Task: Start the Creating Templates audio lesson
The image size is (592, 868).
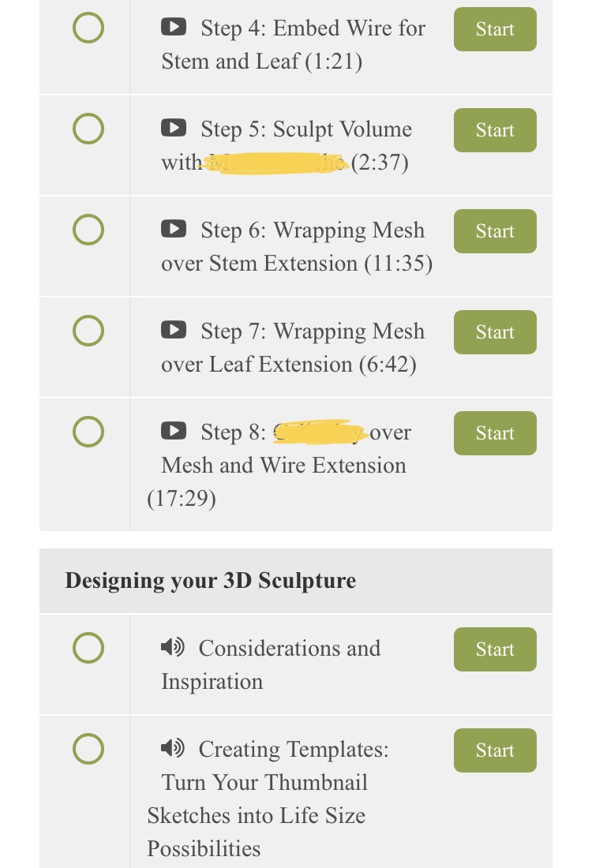Action: pyautogui.click(x=495, y=750)
